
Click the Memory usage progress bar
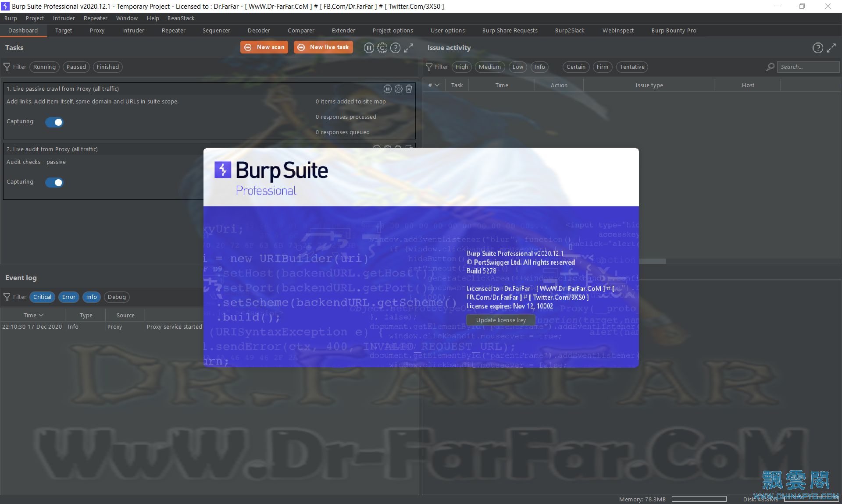(699, 499)
